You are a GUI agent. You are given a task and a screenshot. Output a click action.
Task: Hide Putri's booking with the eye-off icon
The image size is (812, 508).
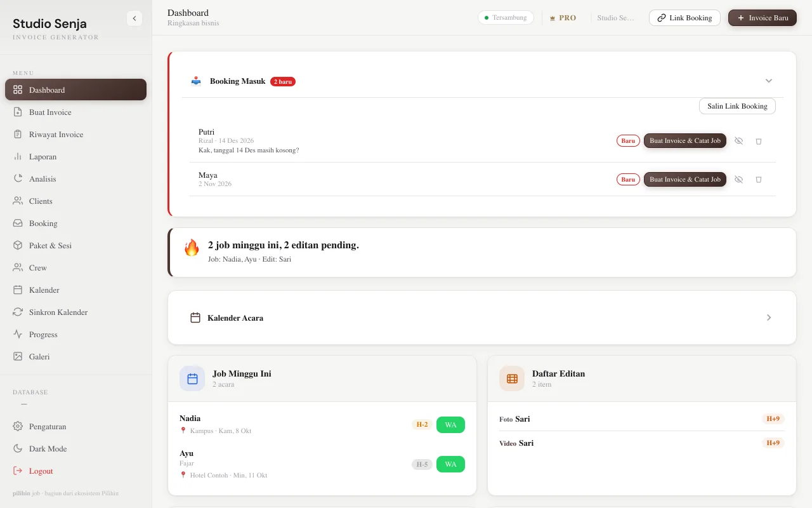point(738,141)
